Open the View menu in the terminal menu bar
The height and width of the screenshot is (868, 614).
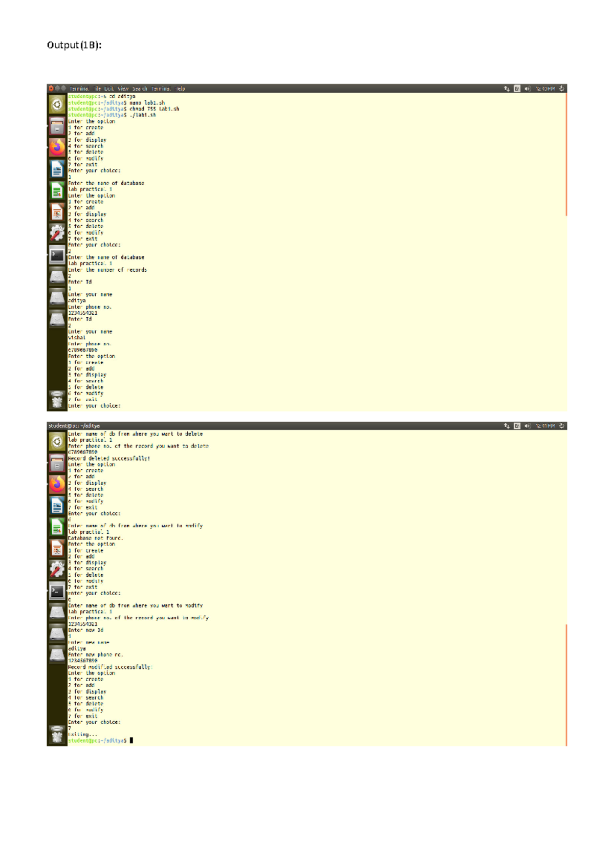tap(123, 89)
